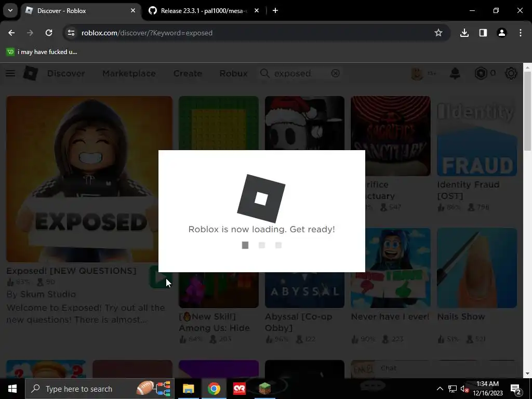Close the 'Release 23.3.1' GitHub tab

point(257,10)
